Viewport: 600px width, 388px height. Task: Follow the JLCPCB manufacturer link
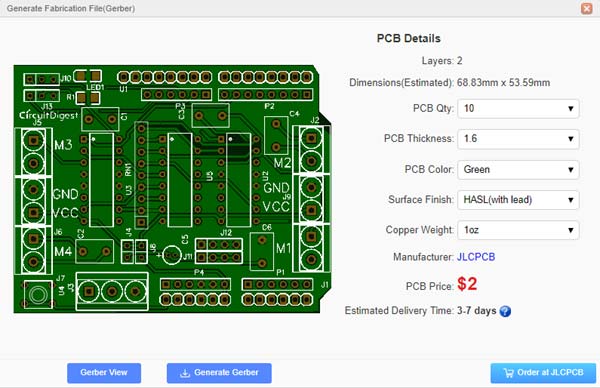pos(476,257)
